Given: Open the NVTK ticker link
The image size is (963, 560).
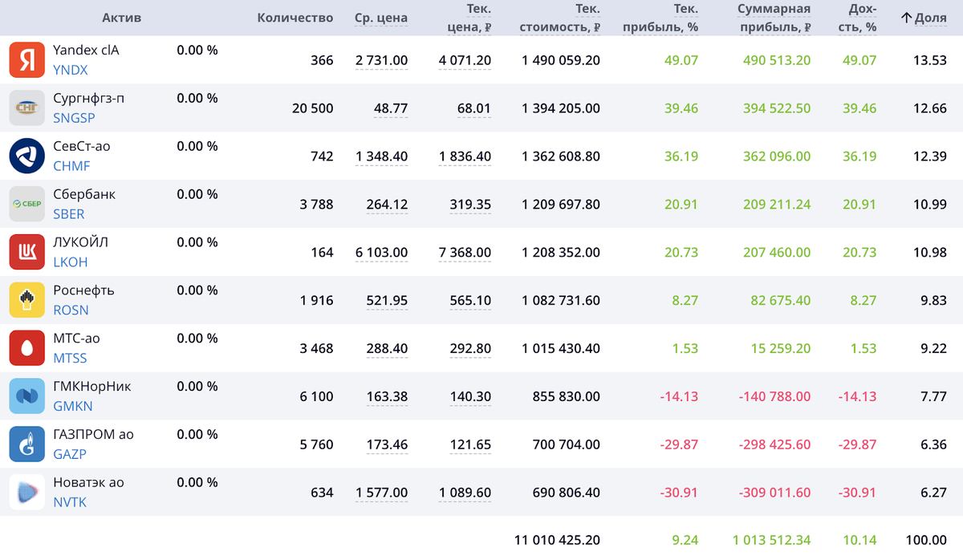Looking at the screenshot, I should pyautogui.click(x=70, y=502).
